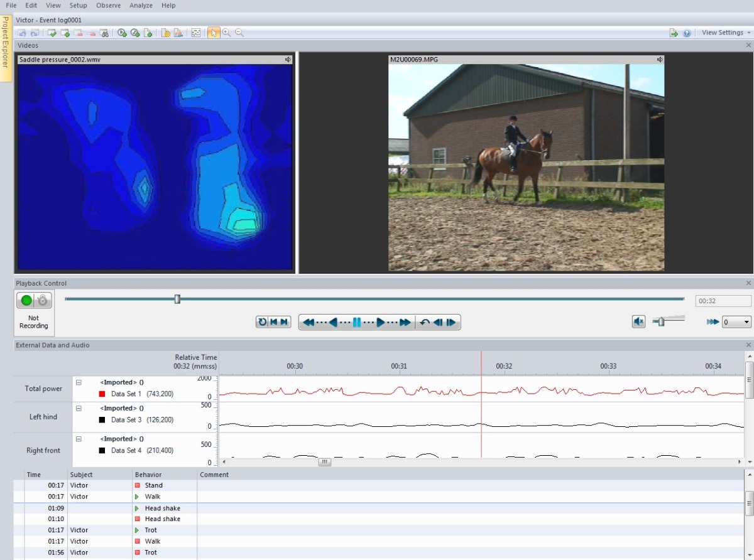Toggle the green record button
The image size is (754, 560).
pos(26,301)
